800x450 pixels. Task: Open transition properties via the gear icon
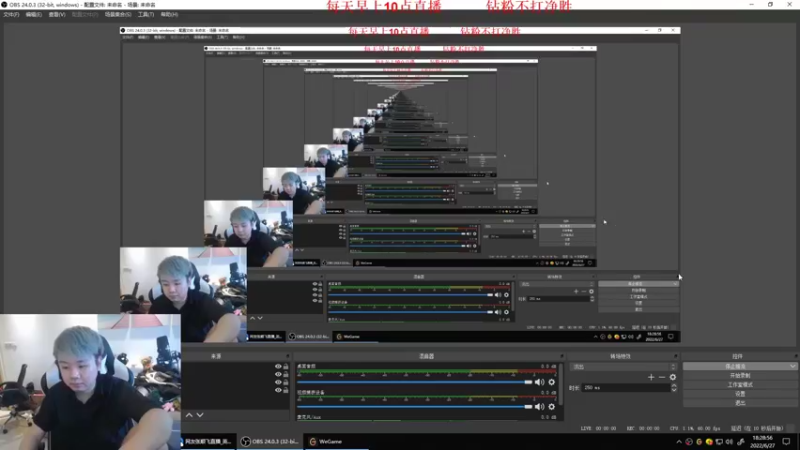pyautogui.click(x=673, y=377)
